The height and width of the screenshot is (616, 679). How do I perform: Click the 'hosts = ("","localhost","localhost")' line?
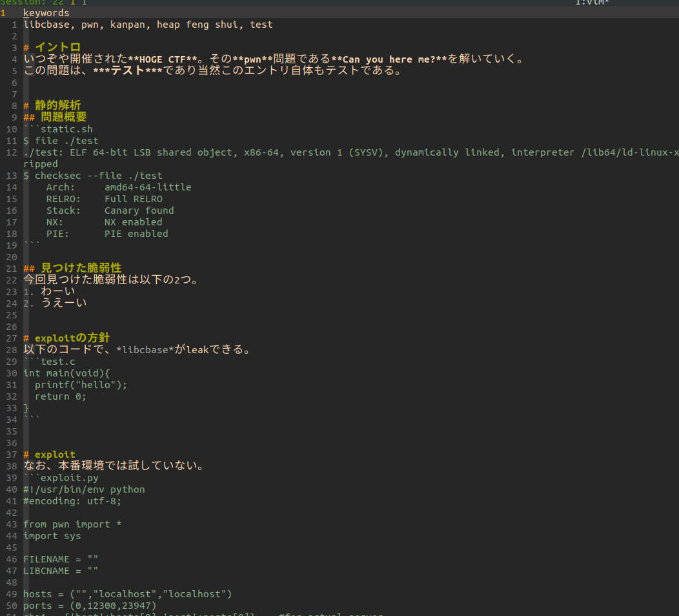point(128,594)
